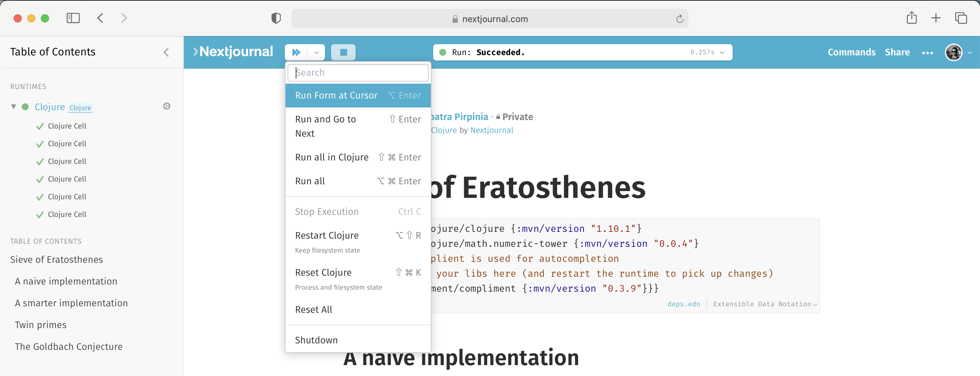Open a new tab with plus icon

pyautogui.click(x=936, y=18)
